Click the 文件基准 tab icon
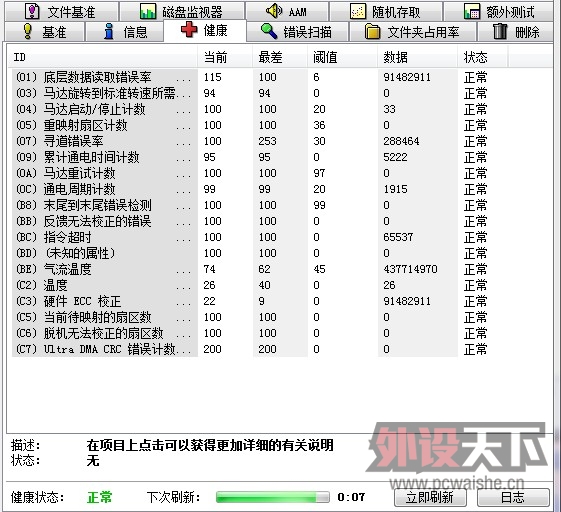 pyautogui.click(x=32, y=11)
